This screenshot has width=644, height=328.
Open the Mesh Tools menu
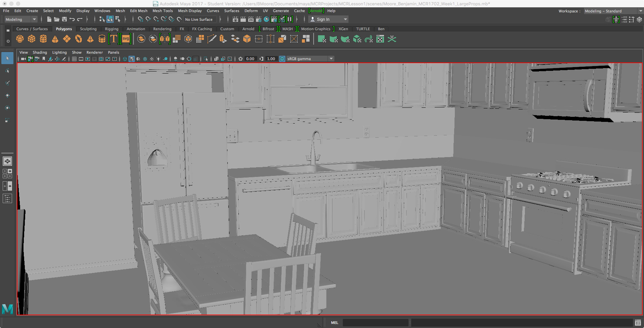pos(162,11)
